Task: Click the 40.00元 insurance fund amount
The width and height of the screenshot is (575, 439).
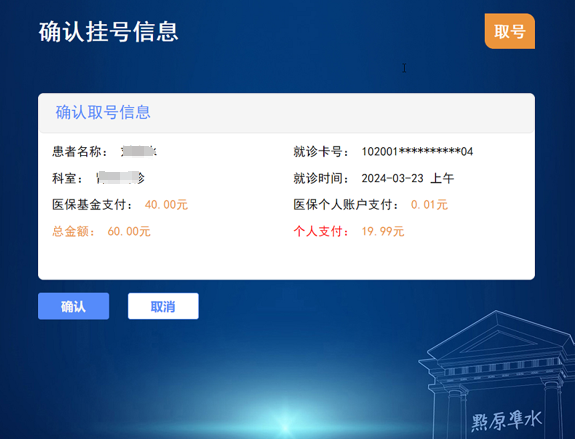Action: pos(166,205)
